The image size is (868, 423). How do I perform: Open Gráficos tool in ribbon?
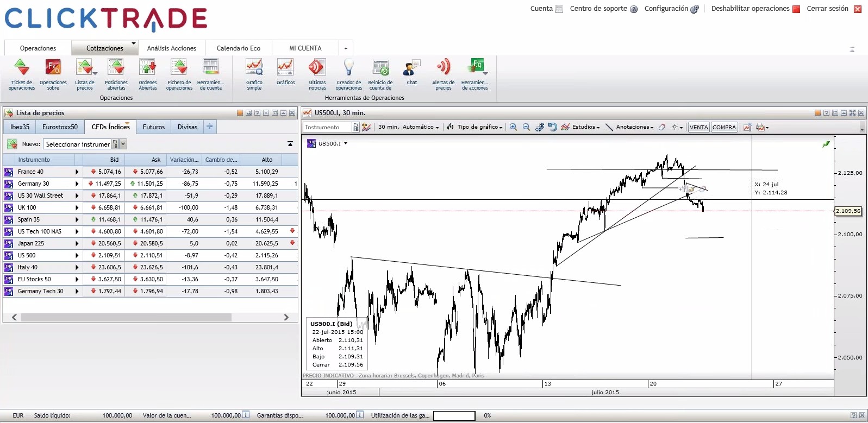click(286, 72)
